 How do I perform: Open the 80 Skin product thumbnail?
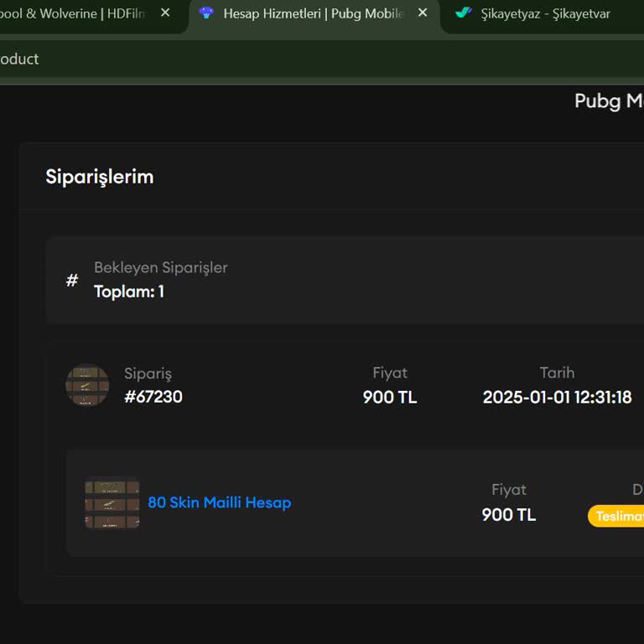point(112,503)
